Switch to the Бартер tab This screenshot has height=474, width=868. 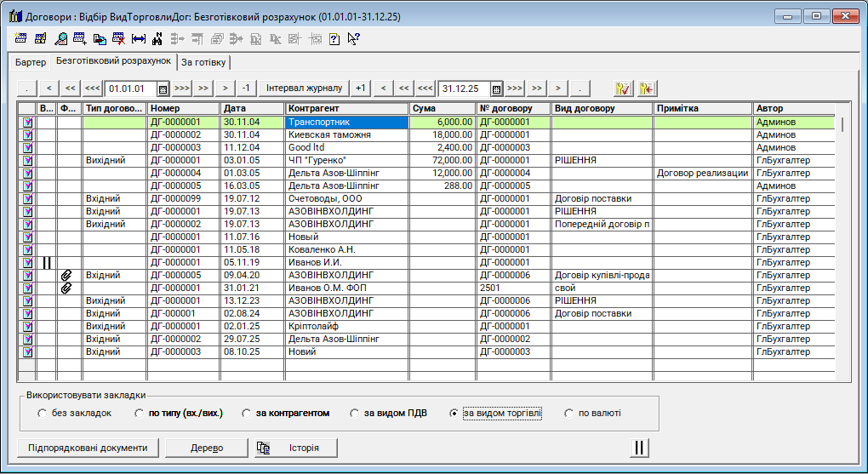click(x=31, y=62)
